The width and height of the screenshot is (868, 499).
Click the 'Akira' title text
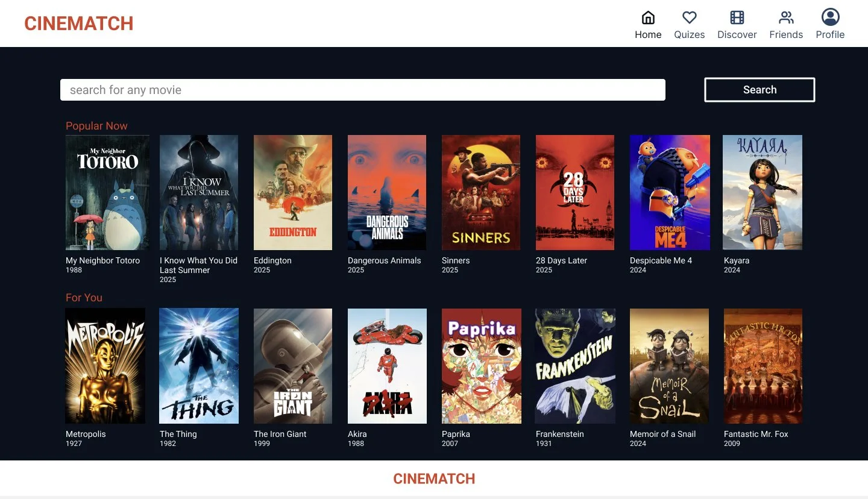[357, 434]
